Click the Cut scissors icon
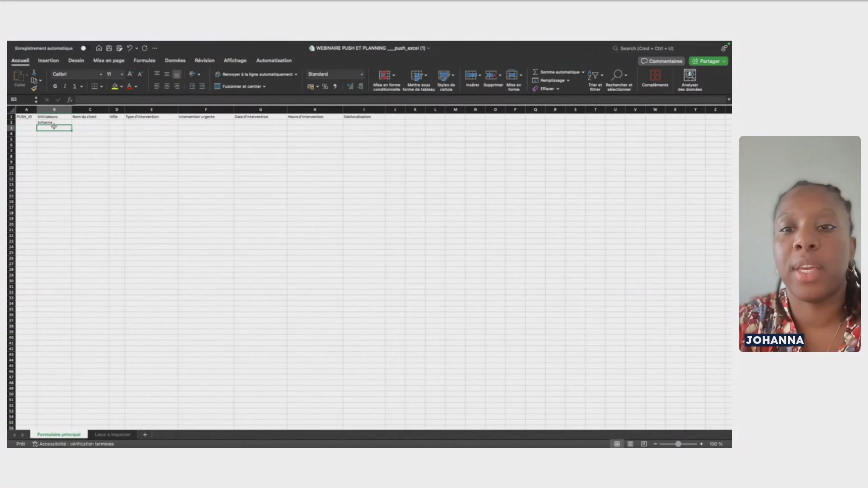 click(x=34, y=72)
